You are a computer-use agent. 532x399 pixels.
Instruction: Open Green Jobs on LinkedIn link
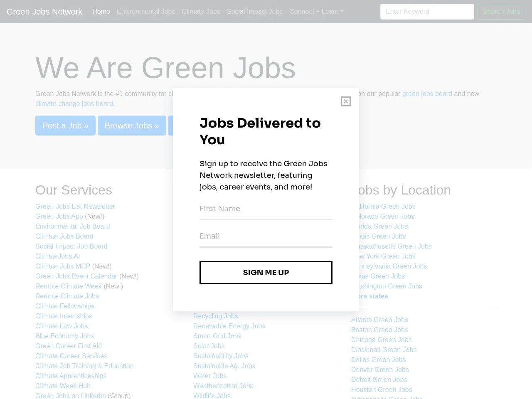(x=71, y=395)
